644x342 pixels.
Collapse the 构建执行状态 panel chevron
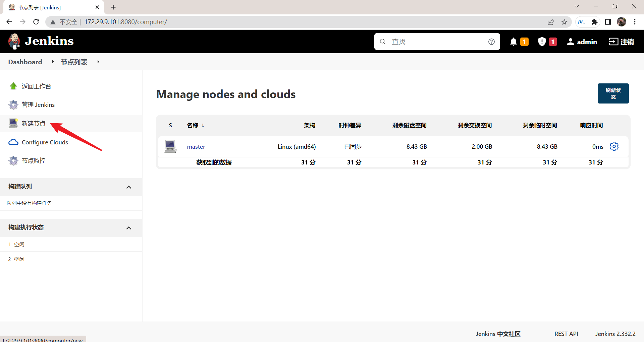click(129, 228)
